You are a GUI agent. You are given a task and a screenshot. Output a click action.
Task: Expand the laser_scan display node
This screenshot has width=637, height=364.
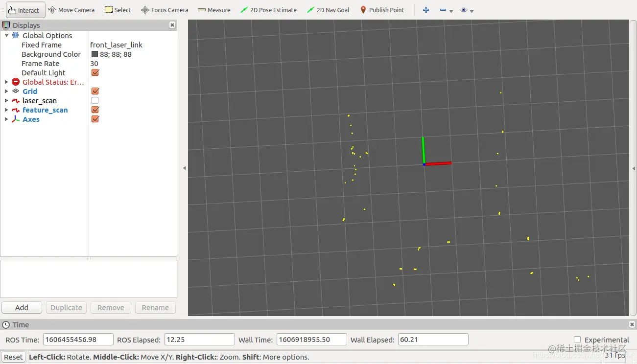(6, 101)
